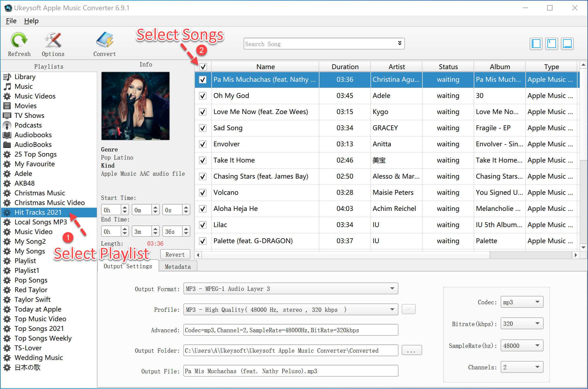Click the album artwork thumbnail

pos(135,106)
